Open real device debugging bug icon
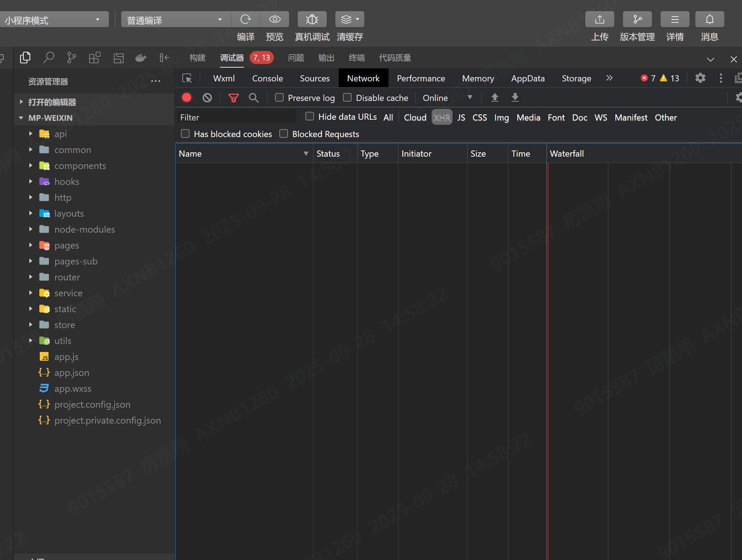 312,20
